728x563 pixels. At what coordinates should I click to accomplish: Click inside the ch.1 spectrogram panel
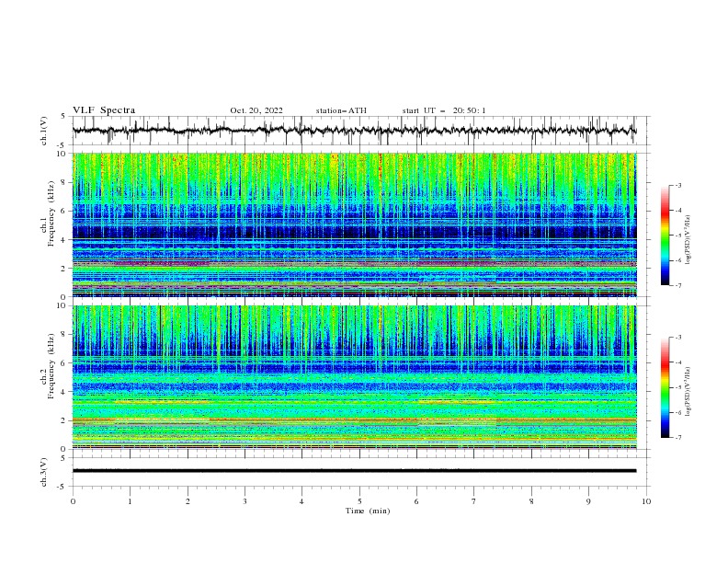(x=354, y=224)
